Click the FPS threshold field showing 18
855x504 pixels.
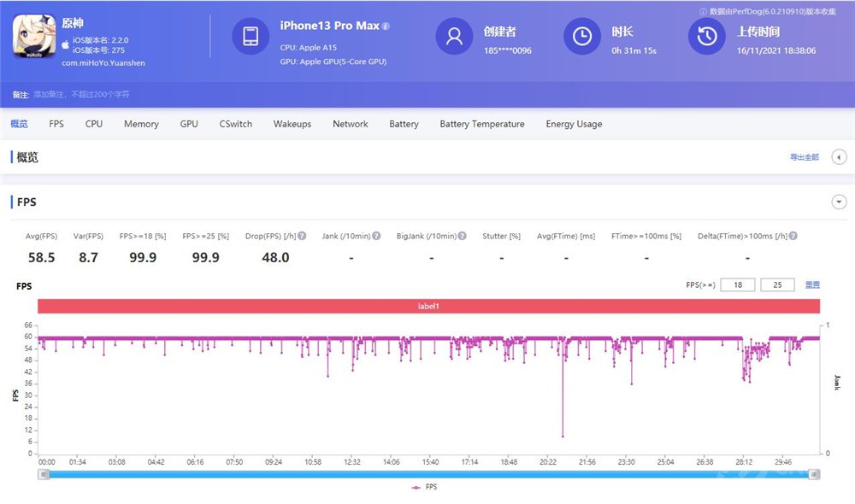(x=738, y=284)
